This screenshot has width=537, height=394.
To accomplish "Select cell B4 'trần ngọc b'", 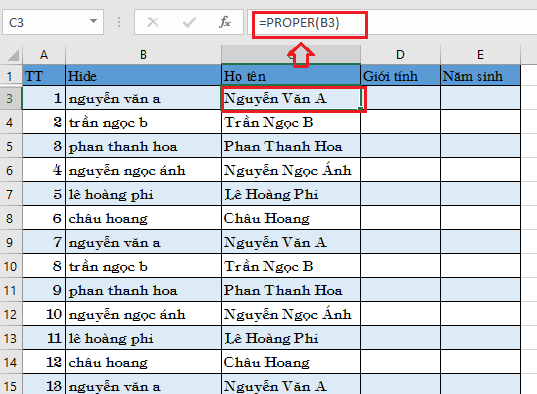I will tap(143, 122).
